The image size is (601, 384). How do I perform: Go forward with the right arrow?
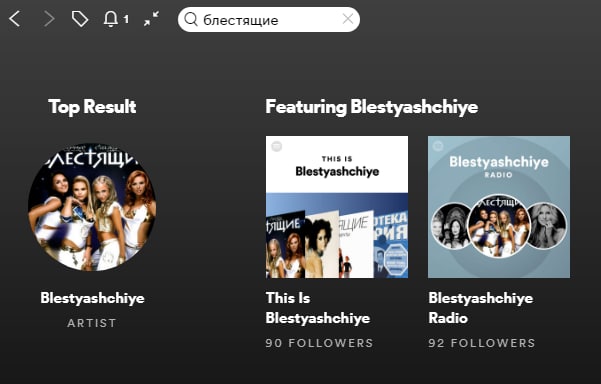point(48,19)
